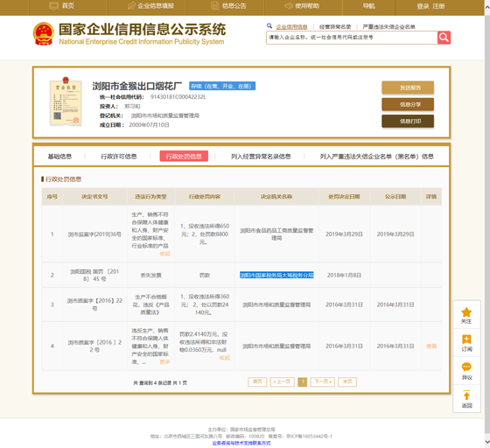Switch to the 列入经营异常名录信息 tab
The image size is (490, 448).
click(x=261, y=157)
